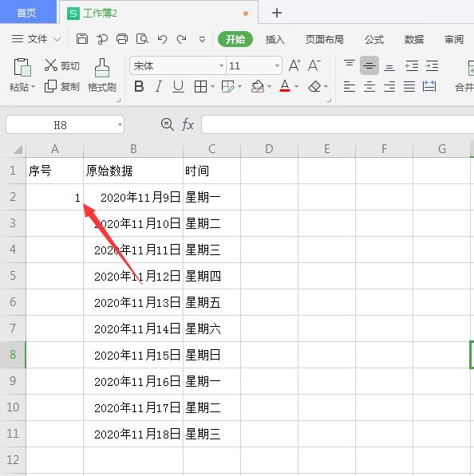Click the decrease indent icon
The height and width of the screenshot is (476, 474).
click(412, 65)
